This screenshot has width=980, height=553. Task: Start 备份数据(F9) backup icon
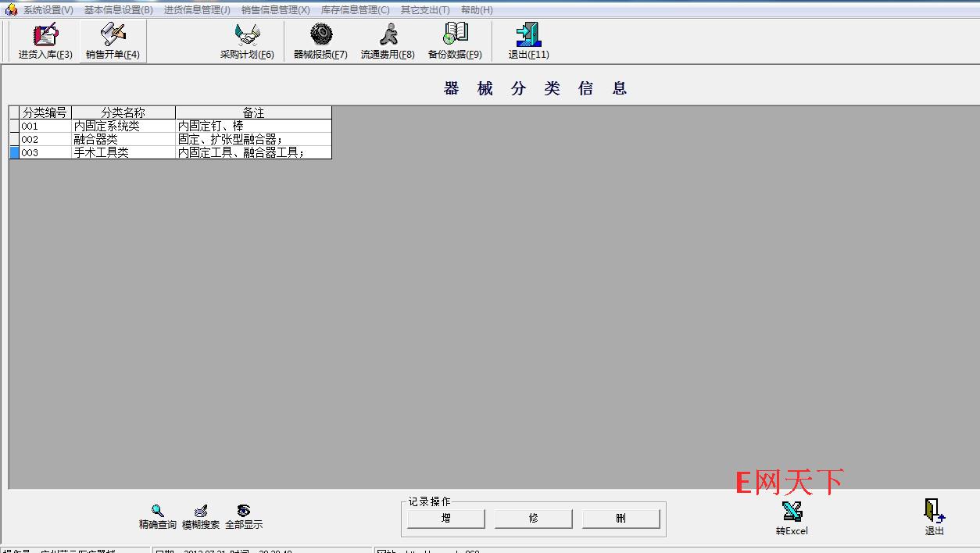[x=455, y=41]
